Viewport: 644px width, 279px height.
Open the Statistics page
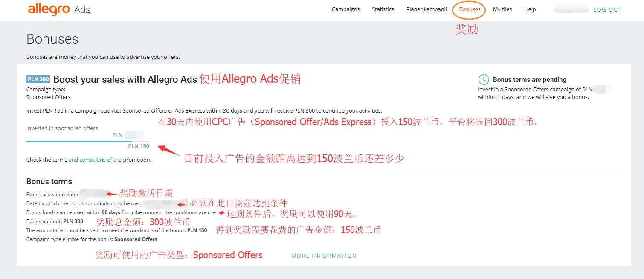(383, 9)
